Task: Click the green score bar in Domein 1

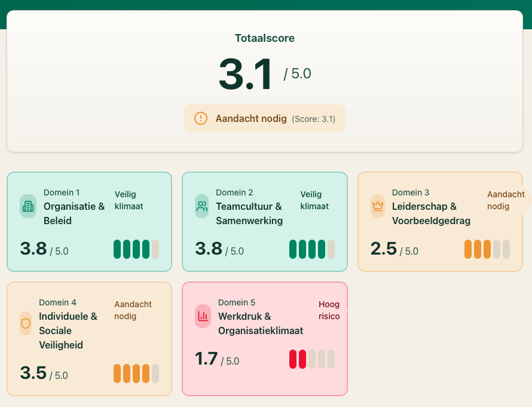Action: point(136,249)
